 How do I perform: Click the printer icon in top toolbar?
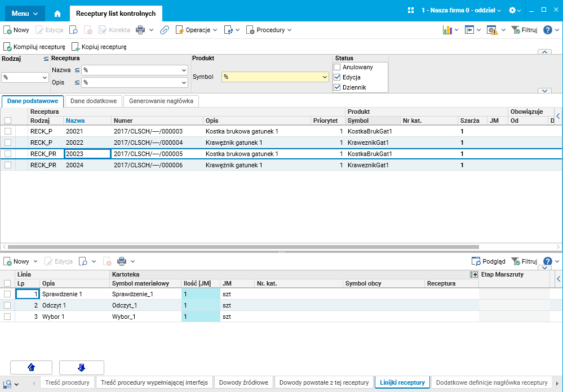click(140, 30)
